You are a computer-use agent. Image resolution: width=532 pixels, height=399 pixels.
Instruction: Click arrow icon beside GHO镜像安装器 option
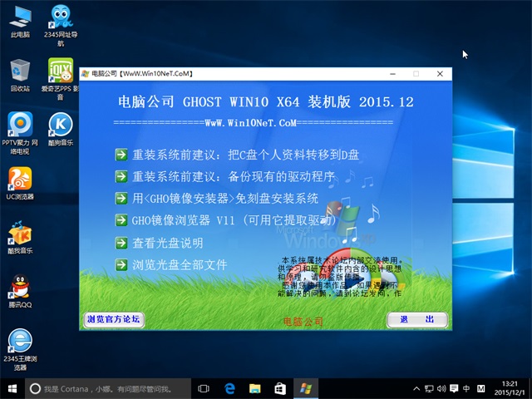coord(121,199)
